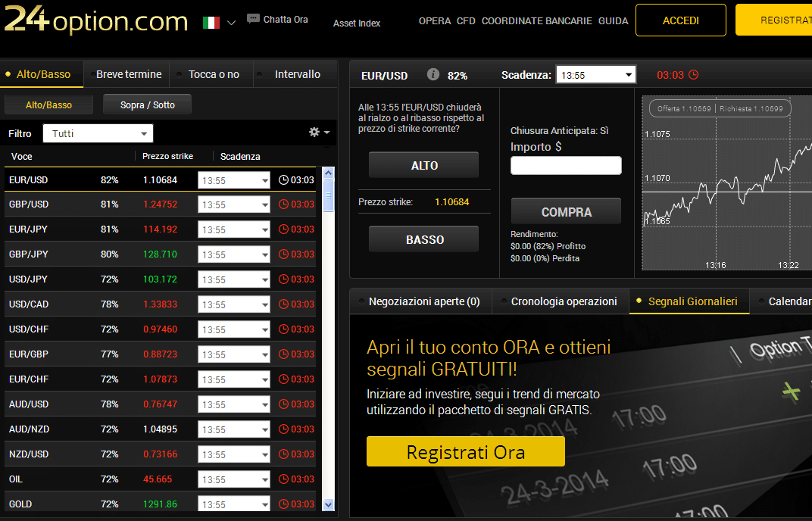The height and width of the screenshot is (521, 812).
Task: Expand the language selector chevron
Action: 232,23
